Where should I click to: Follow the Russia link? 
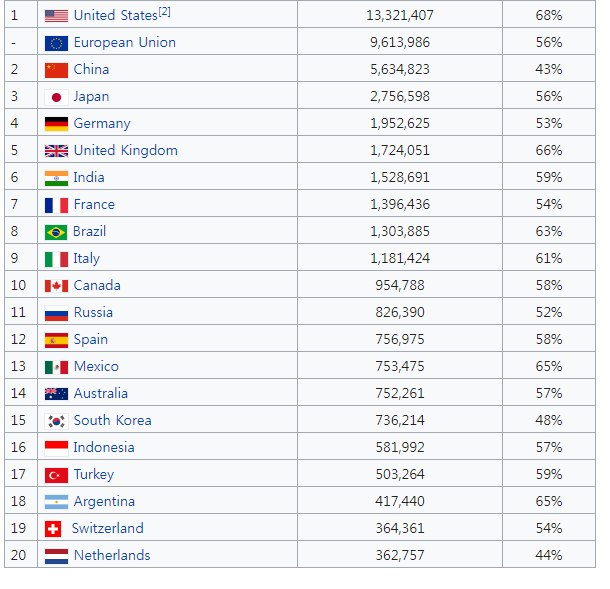click(x=93, y=312)
